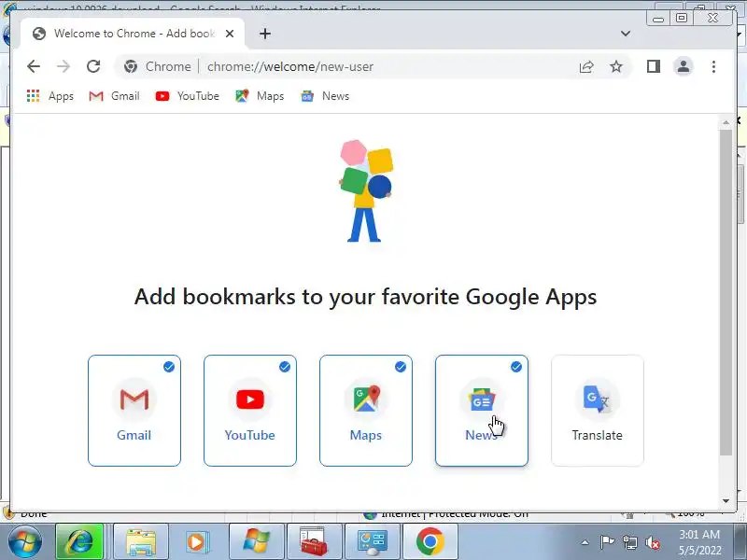Image resolution: width=747 pixels, height=560 pixels.
Task: Open Chrome's three-dot menu
Action: tap(713, 66)
